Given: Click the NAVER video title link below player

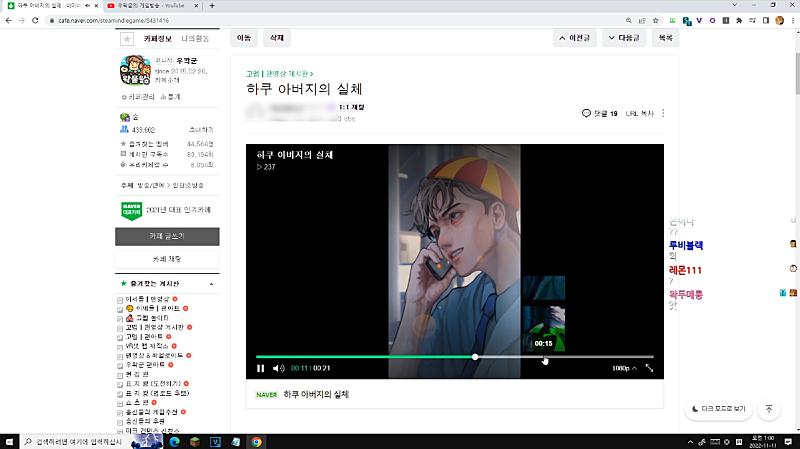Looking at the screenshot, I should [316, 394].
